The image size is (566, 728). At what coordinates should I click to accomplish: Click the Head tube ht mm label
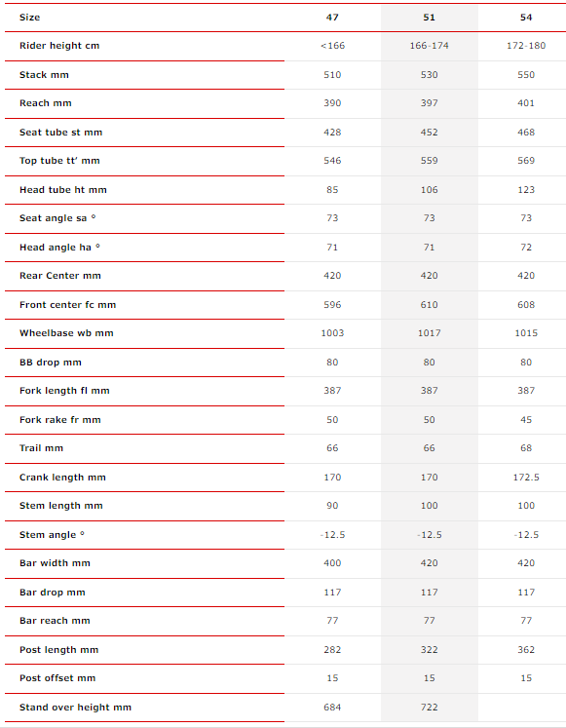[63, 190]
